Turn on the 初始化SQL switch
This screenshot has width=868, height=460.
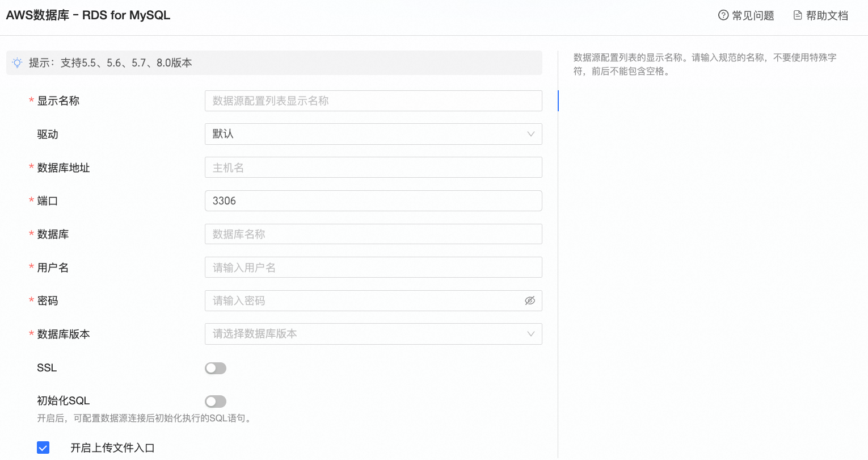pyautogui.click(x=216, y=402)
